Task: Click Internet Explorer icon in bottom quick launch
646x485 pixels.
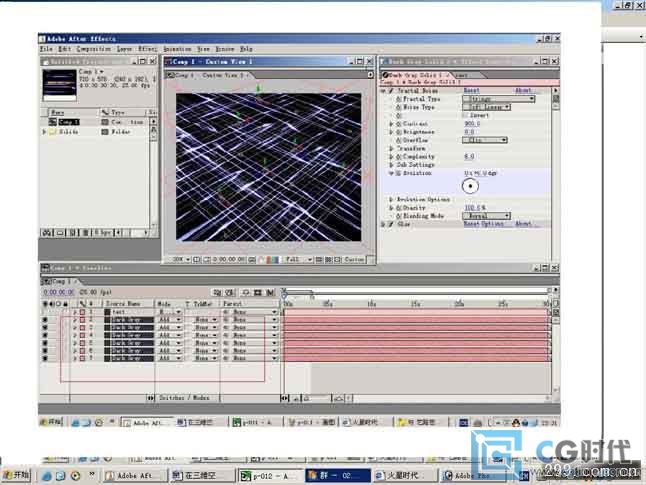Action: (47, 476)
